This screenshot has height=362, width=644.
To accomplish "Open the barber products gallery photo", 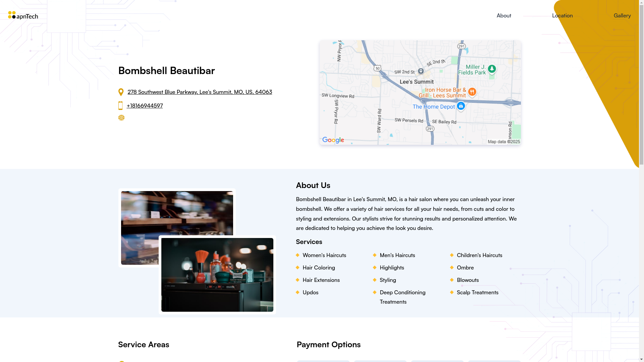I will 217,275.
